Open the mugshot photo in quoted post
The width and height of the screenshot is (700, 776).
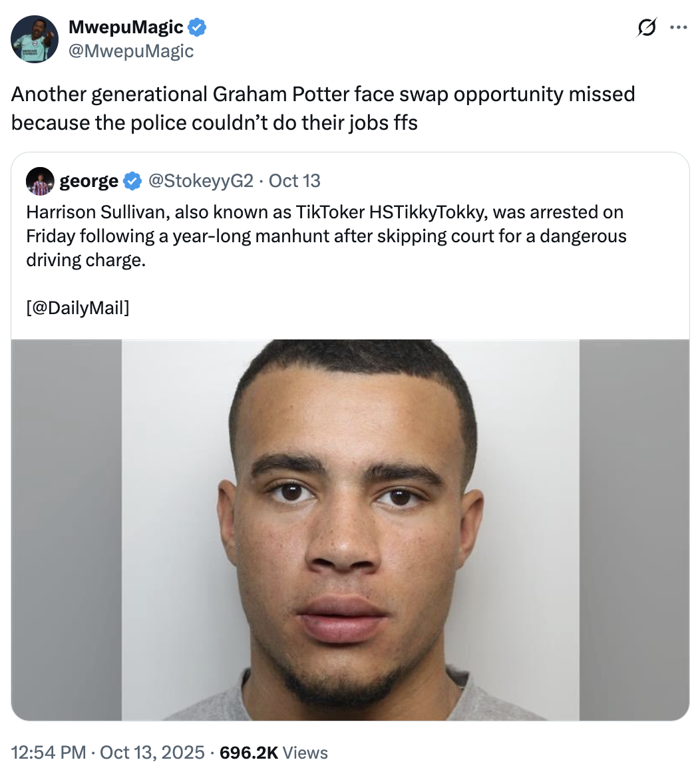coord(350,530)
